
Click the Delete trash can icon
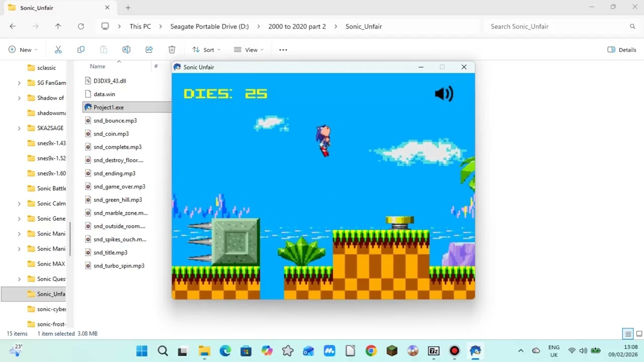pos(172,50)
